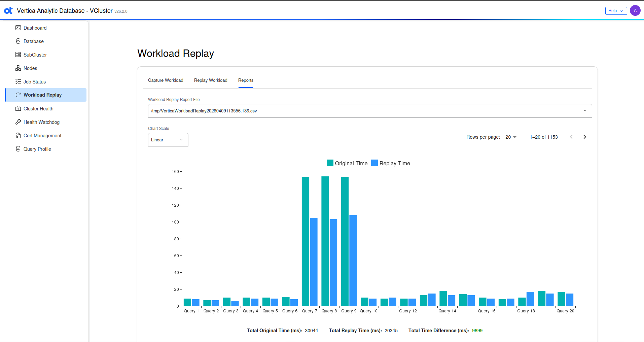Navigate to Nodes section

click(46, 68)
